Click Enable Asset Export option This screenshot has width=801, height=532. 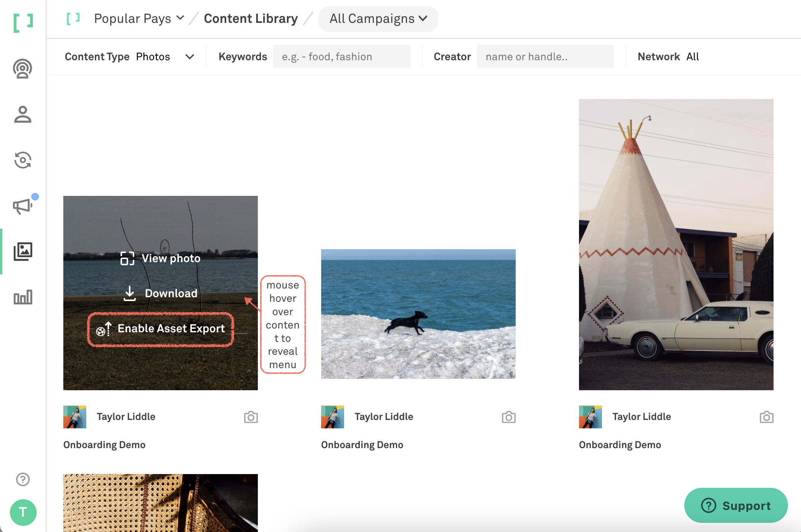pyautogui.click(x=161, y=329)
